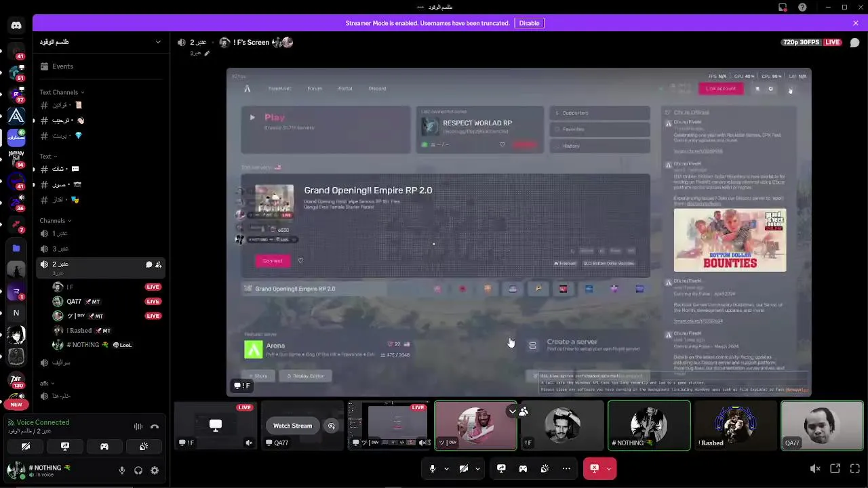Open soundboard from voice panel
The width and height of the screenshot is (868, 488).
tap(144, 447)
